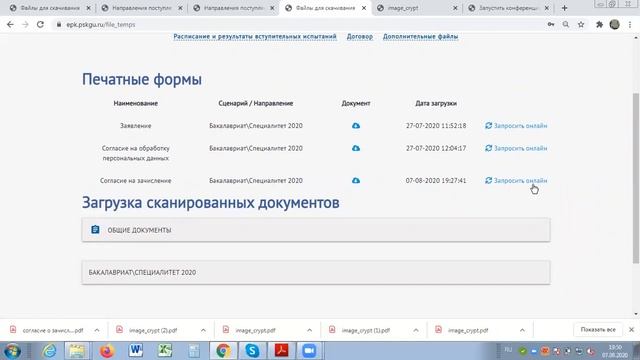Bookmark this page with the star icon

tap(581, 24)
